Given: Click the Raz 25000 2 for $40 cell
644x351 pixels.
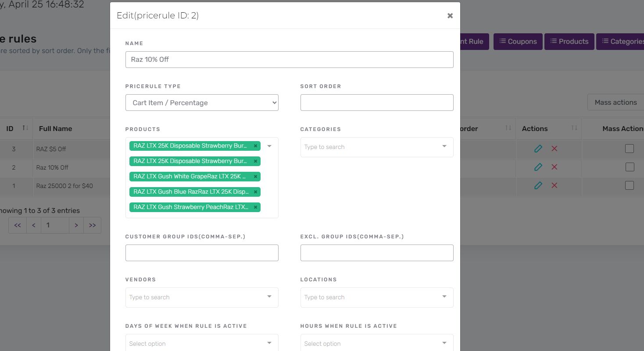Looking at the screenshot, I should coord(64,186).
